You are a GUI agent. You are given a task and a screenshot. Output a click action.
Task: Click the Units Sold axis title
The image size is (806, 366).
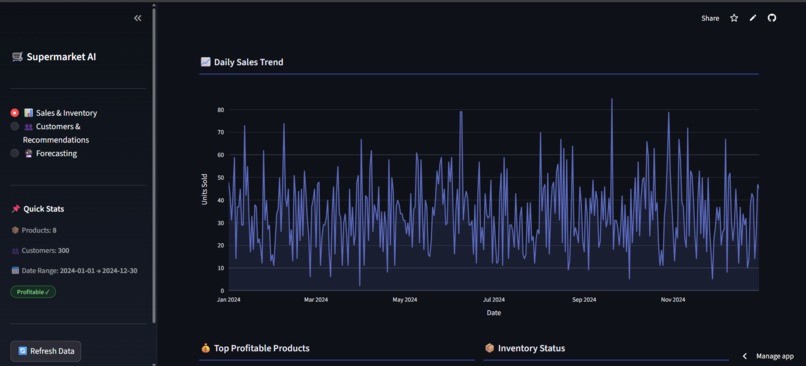(204, 189)
